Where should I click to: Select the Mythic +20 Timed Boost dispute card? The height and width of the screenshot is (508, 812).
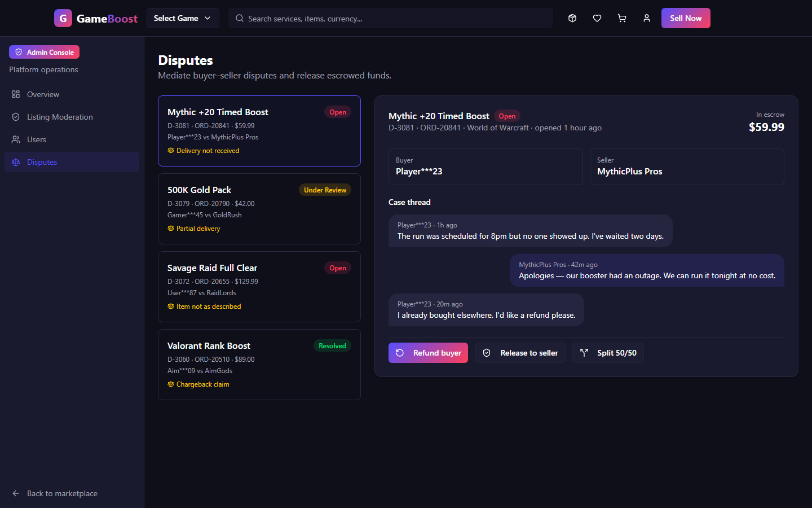pos(259,131)
